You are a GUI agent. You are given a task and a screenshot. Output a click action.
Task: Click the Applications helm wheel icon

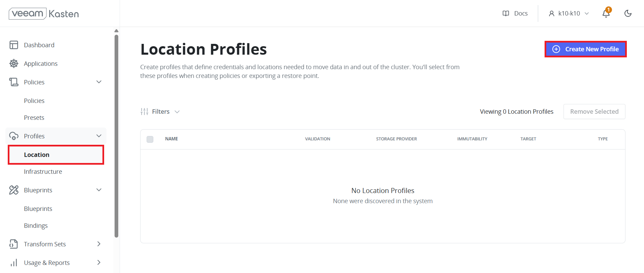coord(14,63)
